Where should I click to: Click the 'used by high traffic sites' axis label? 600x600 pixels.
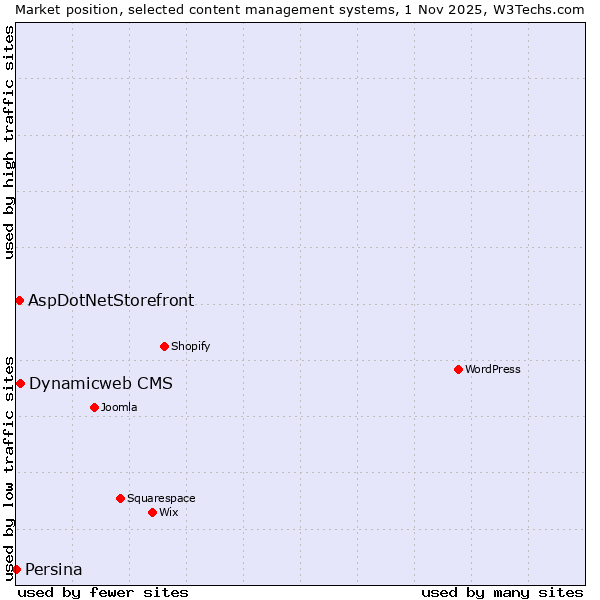9,142
